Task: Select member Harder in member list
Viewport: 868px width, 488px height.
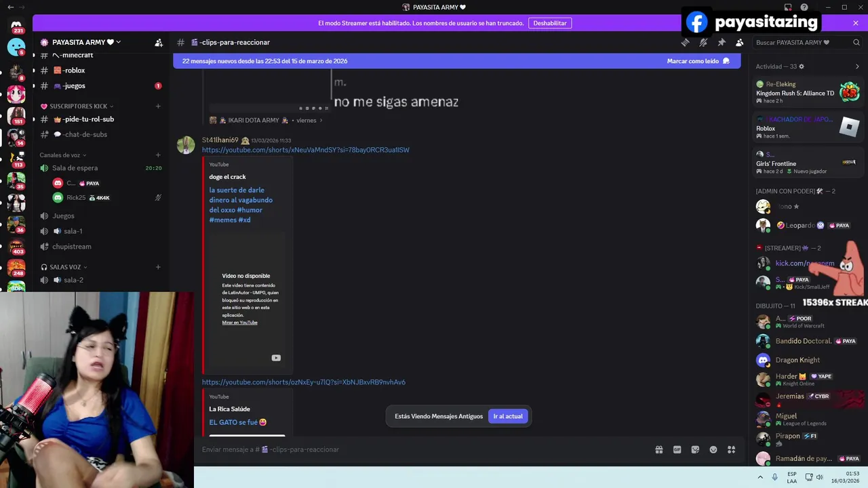Action: click(x=808, y=379)
